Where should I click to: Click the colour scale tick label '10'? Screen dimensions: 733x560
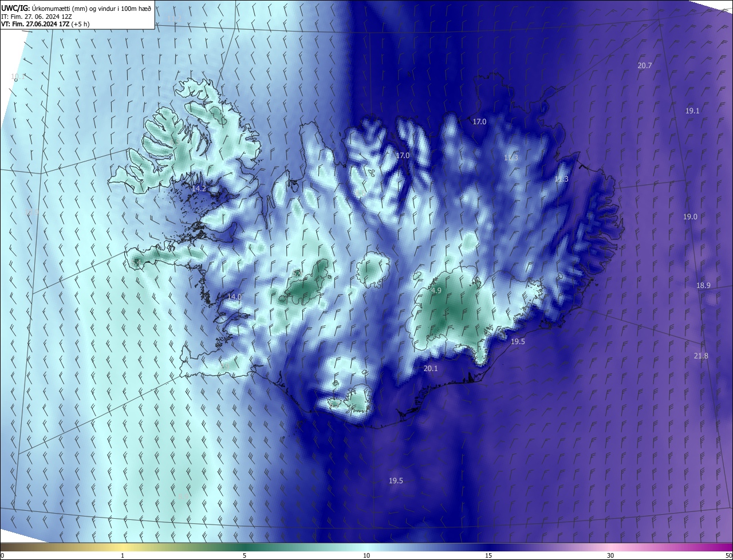366,555
